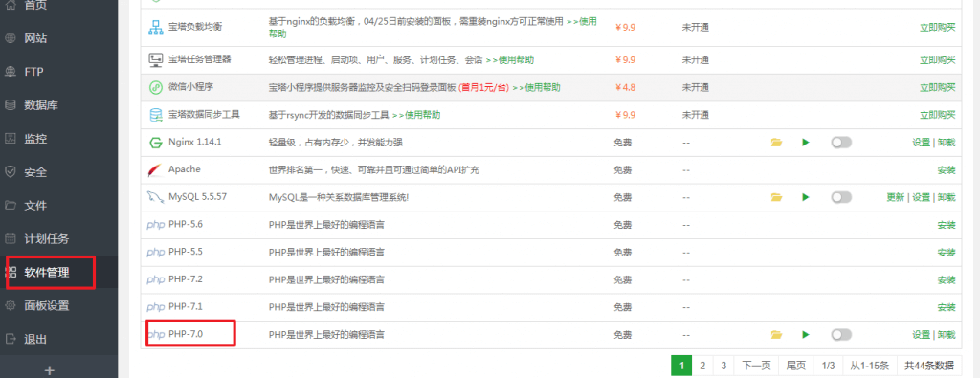980x378 pixels.
Task: Click the play icon for PHP-7.0
Action: coord(806,335)
